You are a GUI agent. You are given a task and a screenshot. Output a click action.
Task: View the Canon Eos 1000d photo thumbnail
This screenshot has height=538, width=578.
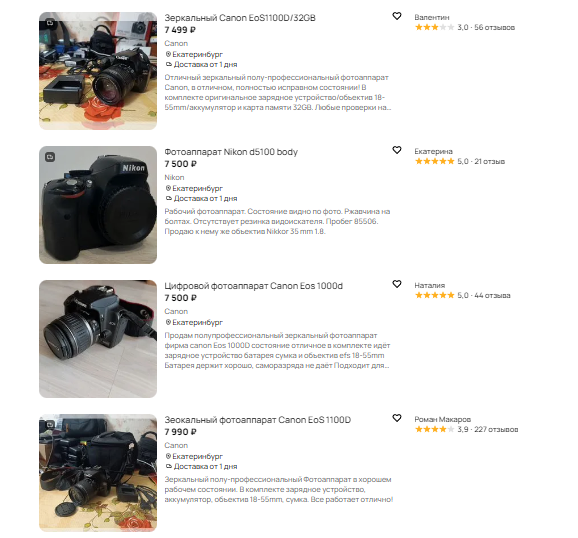(98, 339)
